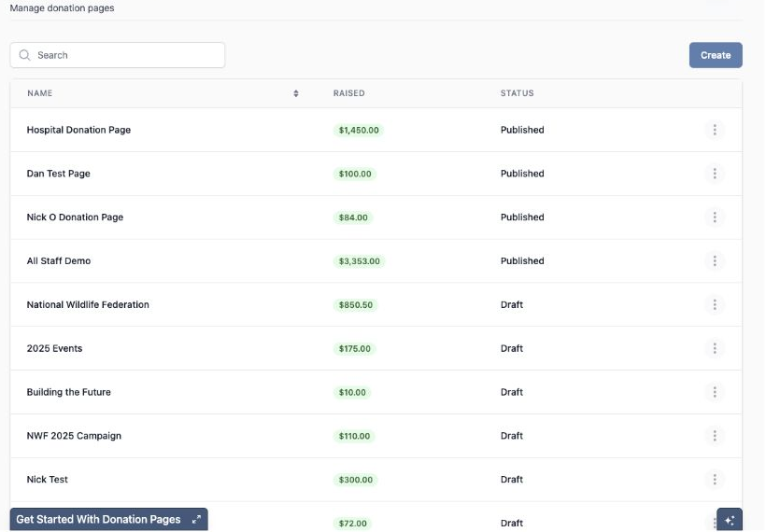The width and height of the screenshot is (766, 532).
Task: Click the Create button
Action: 716,55
